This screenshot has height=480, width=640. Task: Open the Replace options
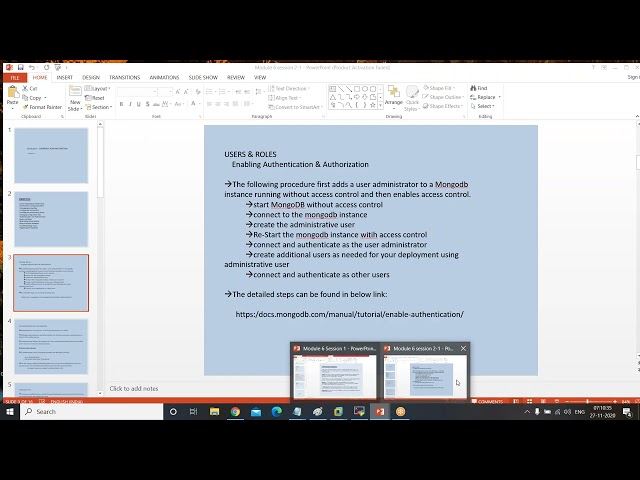(485, 97)
